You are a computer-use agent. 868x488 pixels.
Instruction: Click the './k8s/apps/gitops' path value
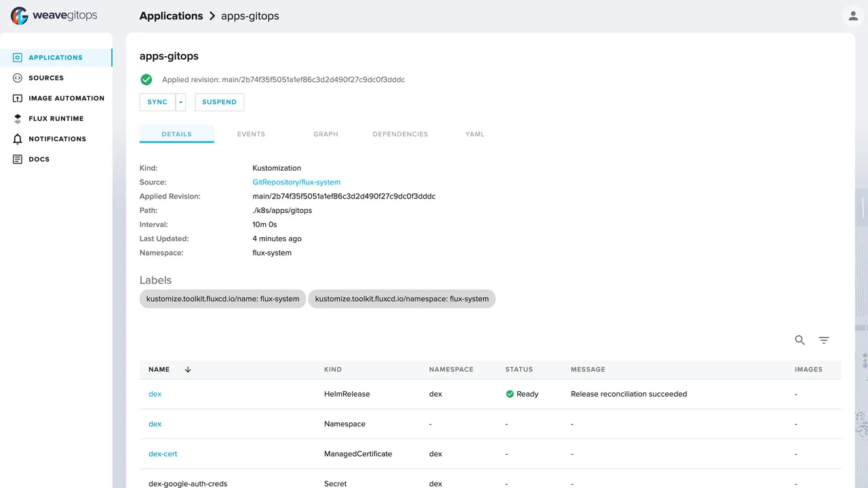(x=282, y=211)
